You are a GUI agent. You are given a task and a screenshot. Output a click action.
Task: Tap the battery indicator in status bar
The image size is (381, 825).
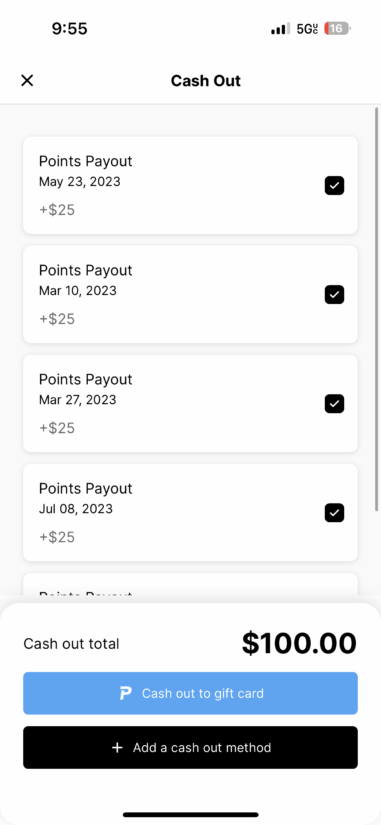337,28
